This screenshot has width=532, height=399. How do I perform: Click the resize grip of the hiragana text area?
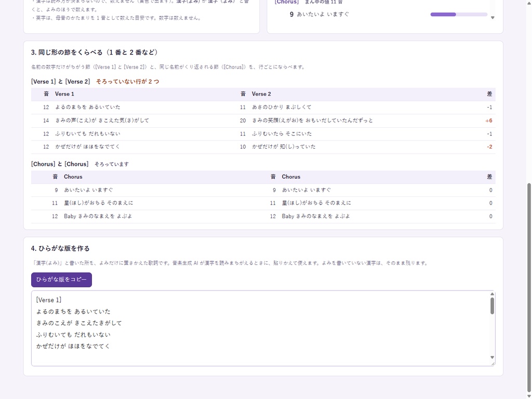pos(493,364)
